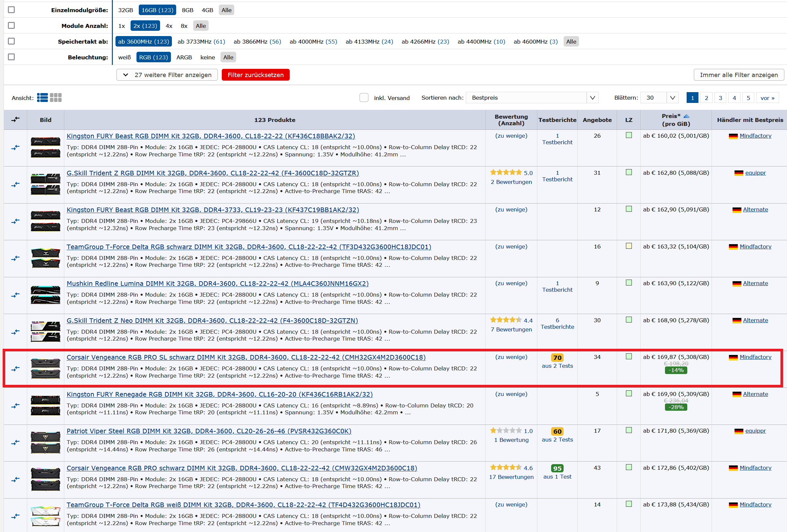The height and width of the screenshot is (532, 787).
Task: Click compare arrows icon in table header
Action: point(15,119)
